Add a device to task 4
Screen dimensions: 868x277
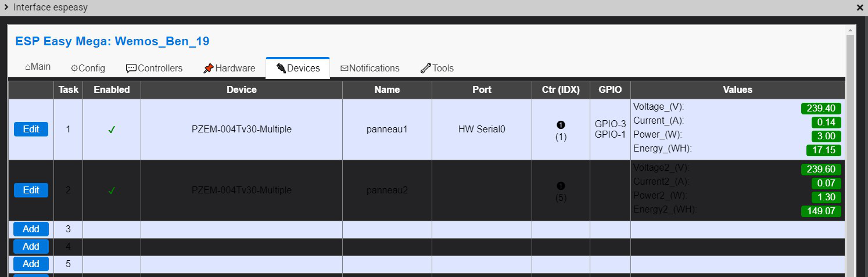point(31,246)
